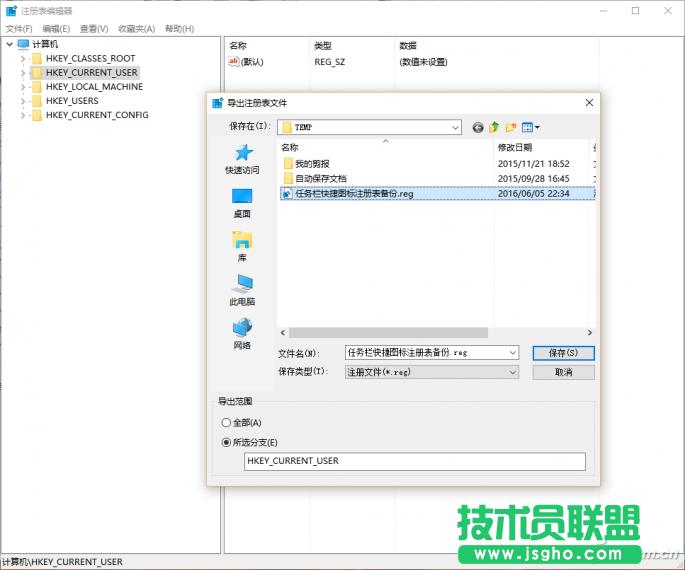Create a new folder via toolbar icon
Viewport: 685px width, 570px height.
coord(510,127)
